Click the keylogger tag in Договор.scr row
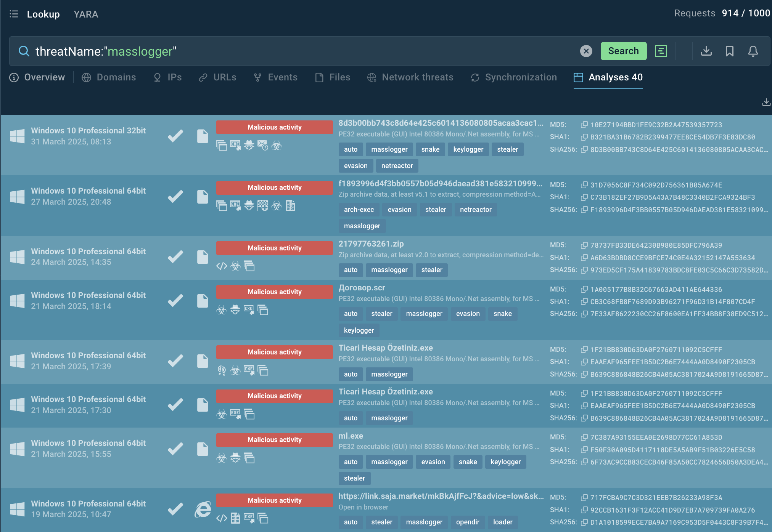This screenshot has width=772, height=532. point(359,330)
